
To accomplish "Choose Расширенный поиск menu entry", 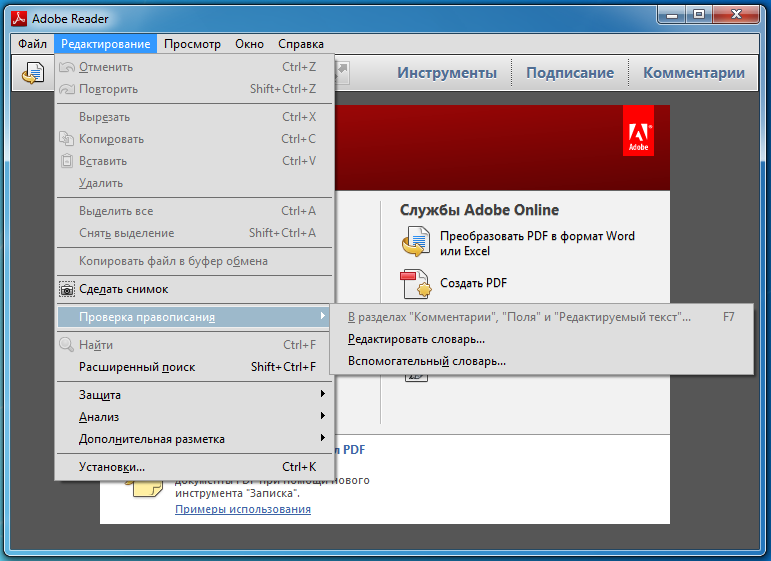I will 195,367.
